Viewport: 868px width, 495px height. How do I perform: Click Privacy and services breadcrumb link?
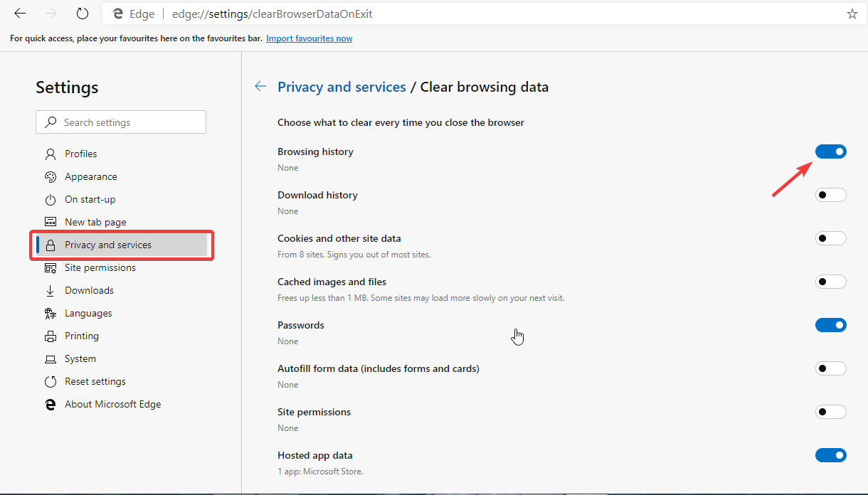[x=342, y=87]
